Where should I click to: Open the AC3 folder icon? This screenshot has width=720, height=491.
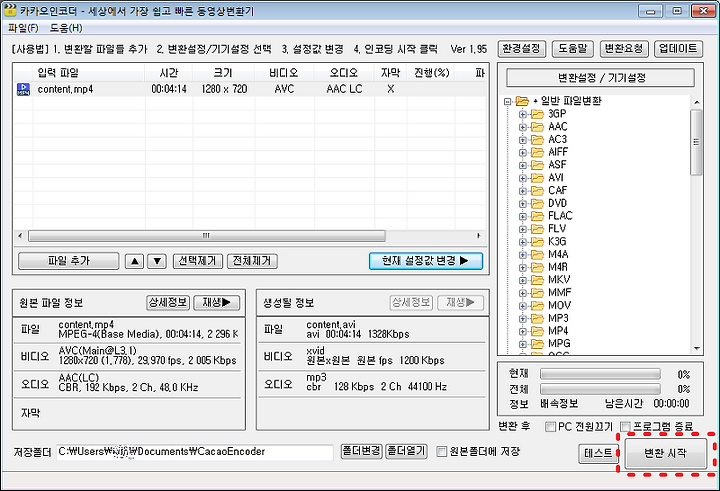coord(537,140)
